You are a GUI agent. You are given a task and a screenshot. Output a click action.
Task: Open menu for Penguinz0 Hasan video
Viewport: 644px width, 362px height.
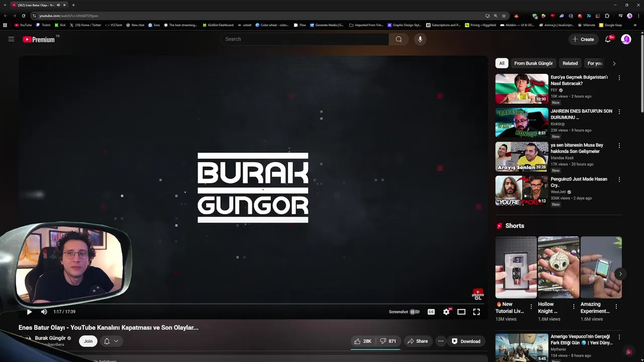[x=619, y=179]
